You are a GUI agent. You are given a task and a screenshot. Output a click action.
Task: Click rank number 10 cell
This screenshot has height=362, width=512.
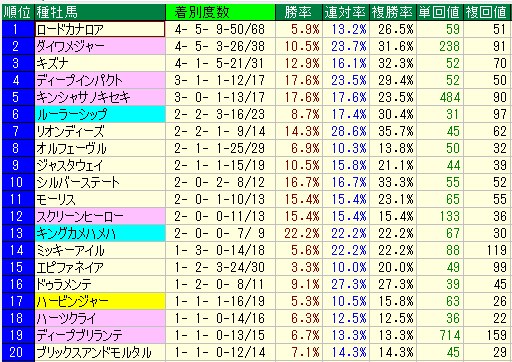[18, 182]
